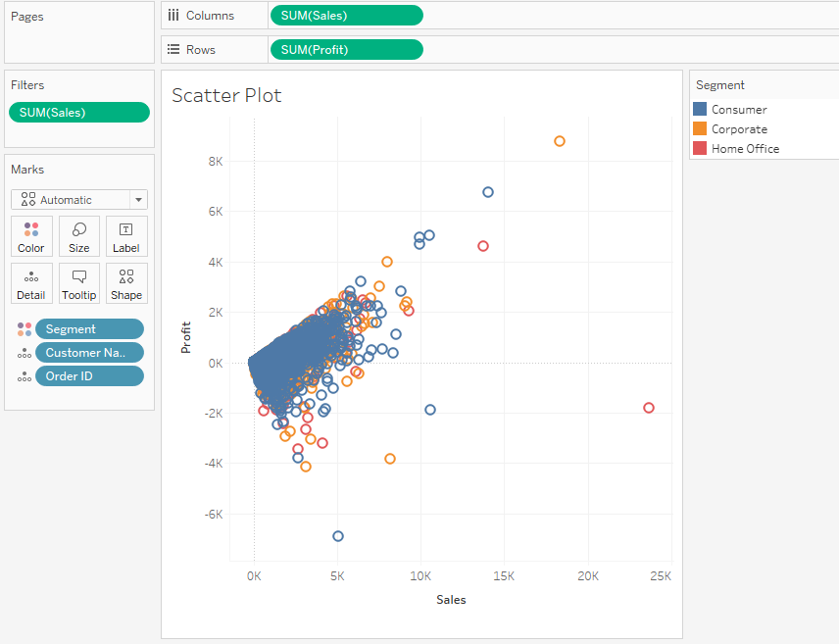Open the Detail marks card
The width and height of the screenshot is (839, 644).
[x=31, y=283]
